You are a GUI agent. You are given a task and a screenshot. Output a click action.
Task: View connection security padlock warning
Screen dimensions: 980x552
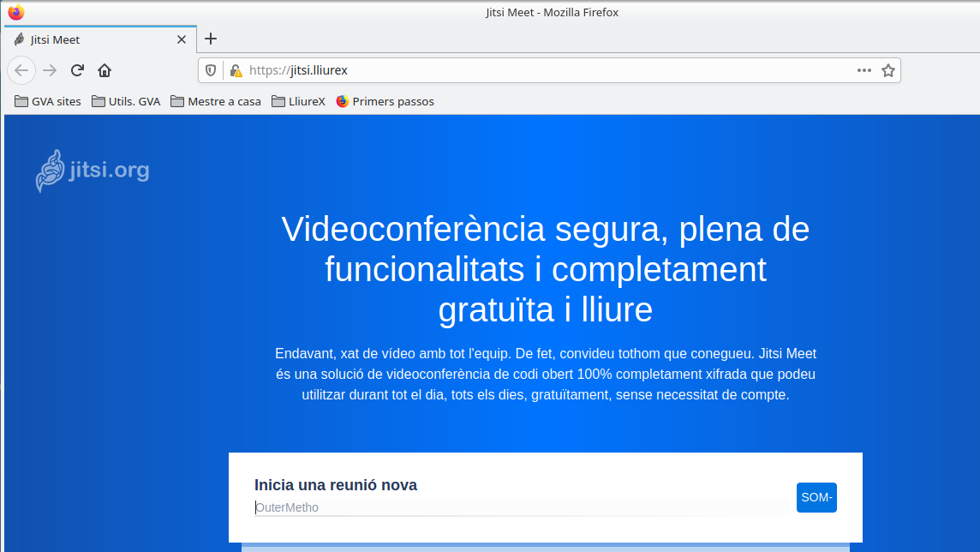[x=236, y=70]
